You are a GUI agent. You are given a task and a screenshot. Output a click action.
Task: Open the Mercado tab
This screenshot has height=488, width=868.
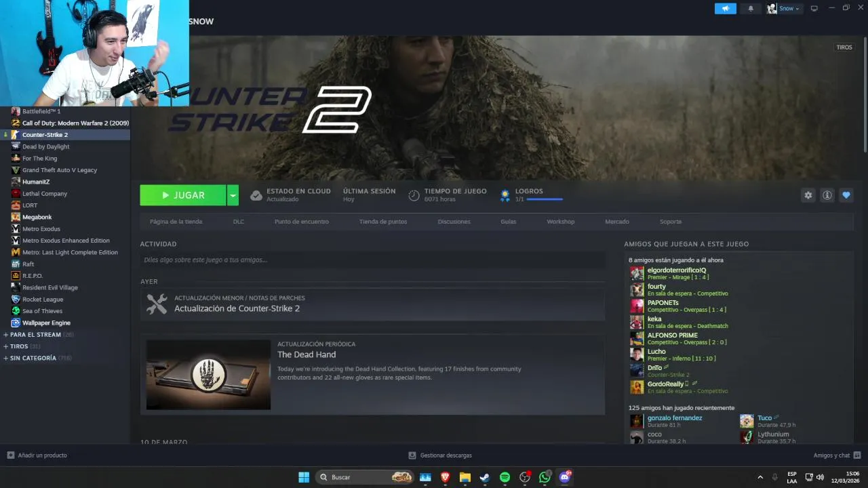[617, 222]
